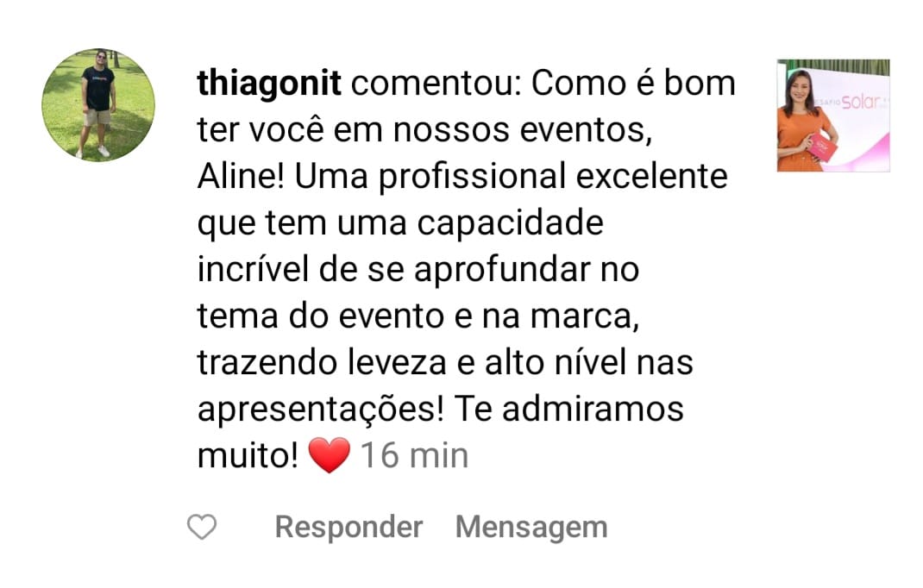Click the 'muito!' word before heart
Screen dimensions: 923x588
pyautogui.click(x=248, y=456)
